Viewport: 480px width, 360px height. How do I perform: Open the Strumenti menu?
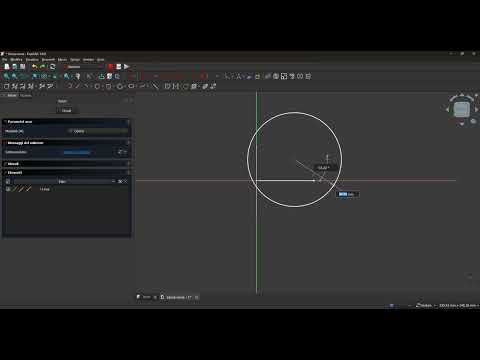pos(48,60)
